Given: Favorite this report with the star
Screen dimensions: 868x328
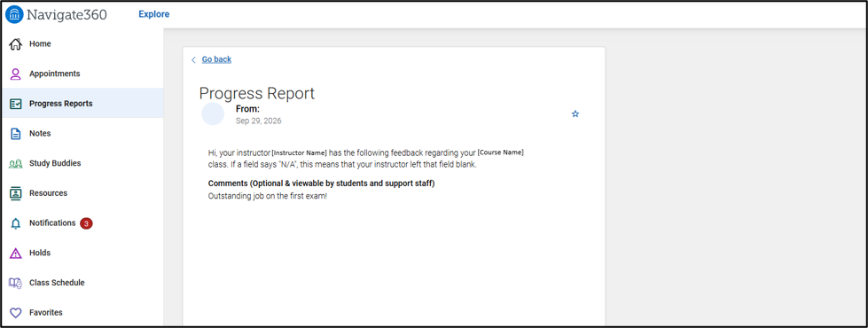Looking at the screenshot, I should (575, 114).
